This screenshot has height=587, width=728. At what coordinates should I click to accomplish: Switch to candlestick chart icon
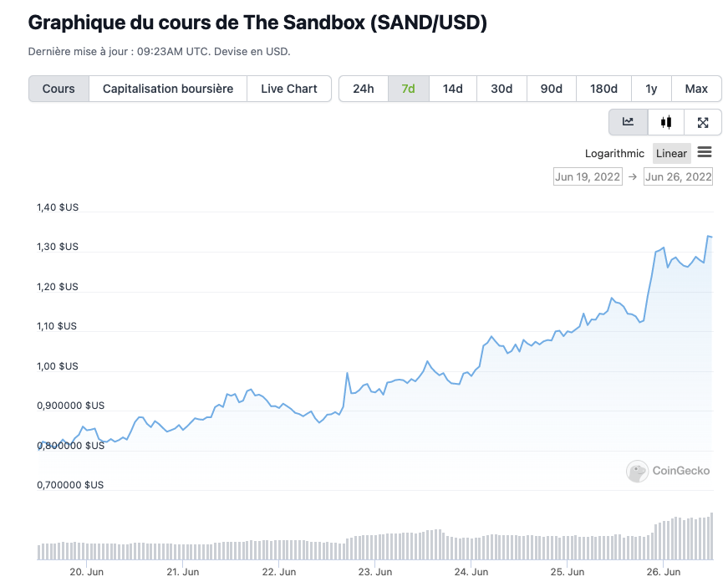[x=666, y=122]
